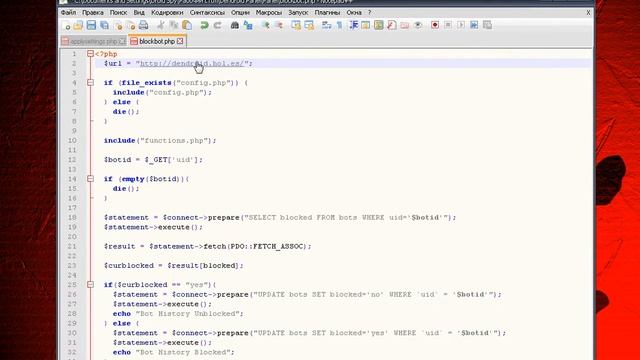640x360 pixels.
Task: Click the green Undo arrow
Action: point(204,25)
